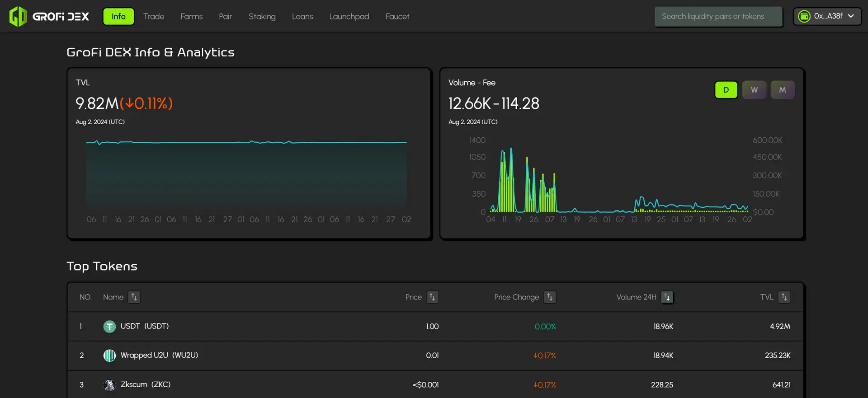Viewport: 868px width, 398px height.
Task: Click the USDT token icon
Action: [x=109, y=327]
